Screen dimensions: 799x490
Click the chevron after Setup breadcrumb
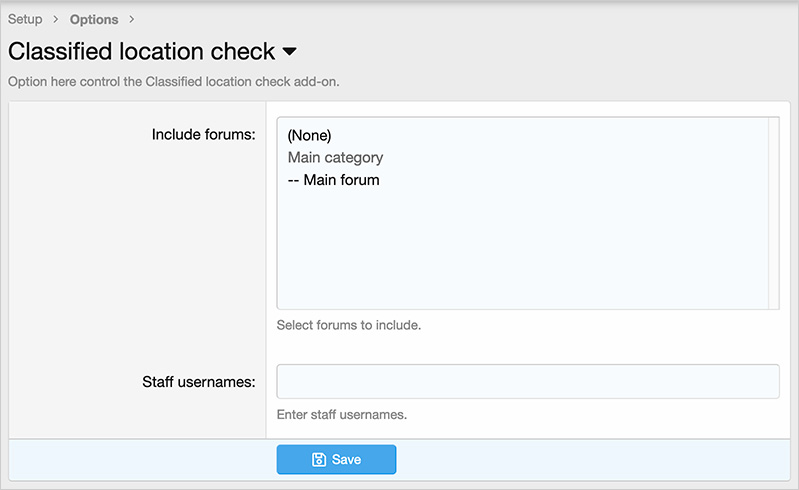click(56, 19)
